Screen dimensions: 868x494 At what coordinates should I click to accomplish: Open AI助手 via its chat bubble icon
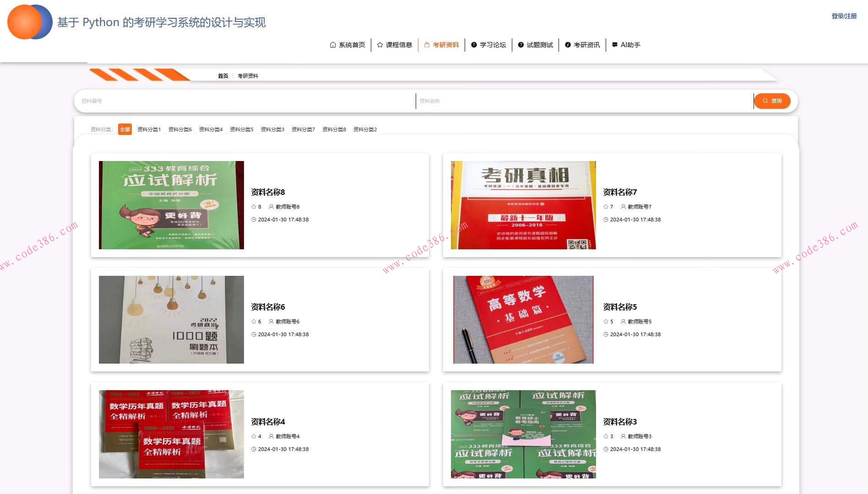point(615,44)
